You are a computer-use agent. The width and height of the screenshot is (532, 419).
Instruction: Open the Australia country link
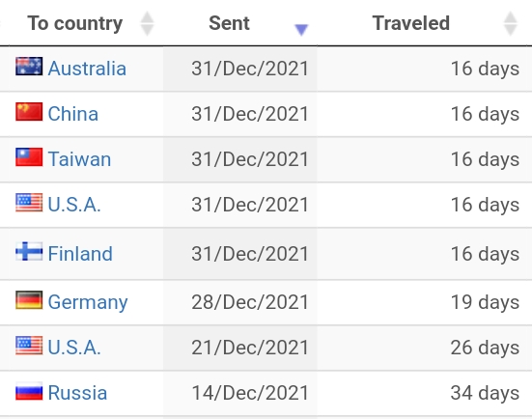[x=87, y=69]
